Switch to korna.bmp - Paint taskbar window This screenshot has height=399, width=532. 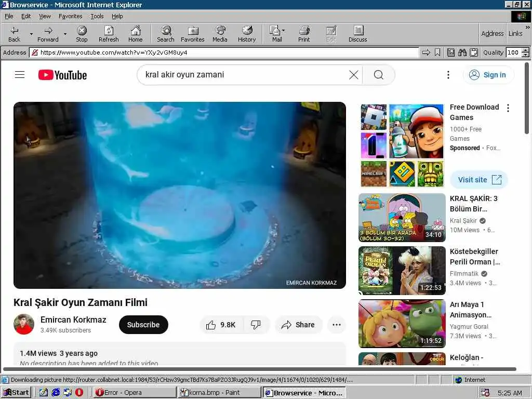coord(219,393)
